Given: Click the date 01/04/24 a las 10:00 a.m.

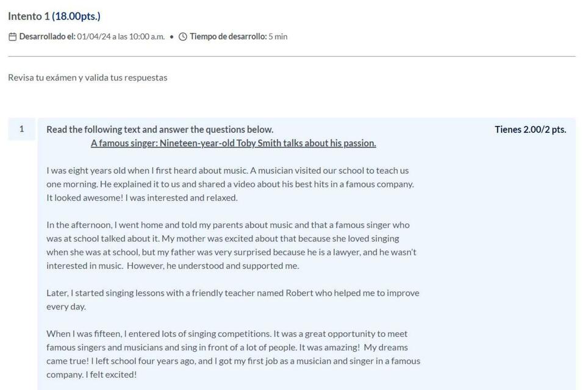Looking at the screenshot, I should (121, 37).
